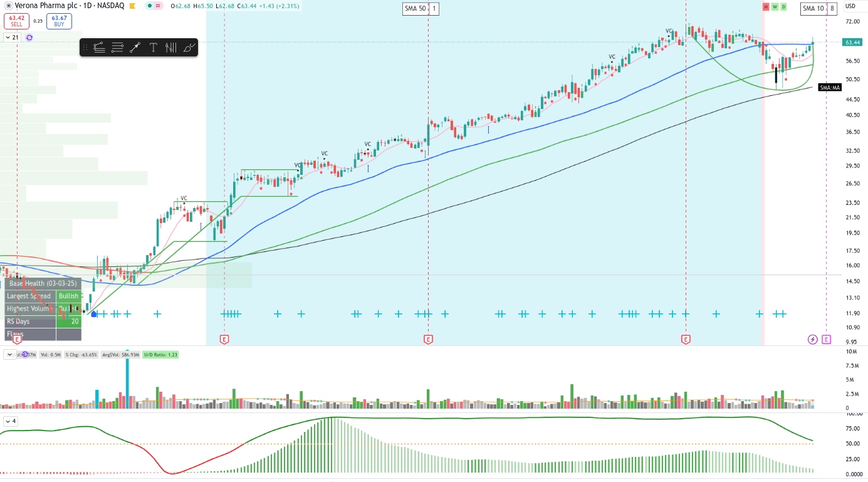Click the Vol: 0.5M label

pyautogui.click(x=51, y=355)
